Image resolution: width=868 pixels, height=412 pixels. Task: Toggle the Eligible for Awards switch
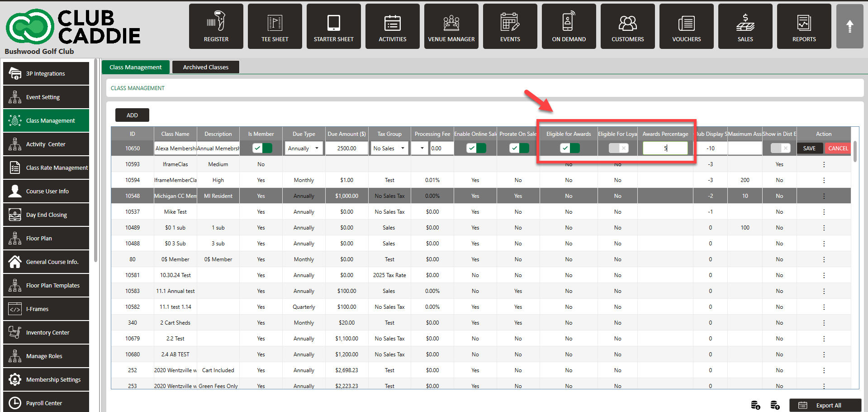(569, 148)
